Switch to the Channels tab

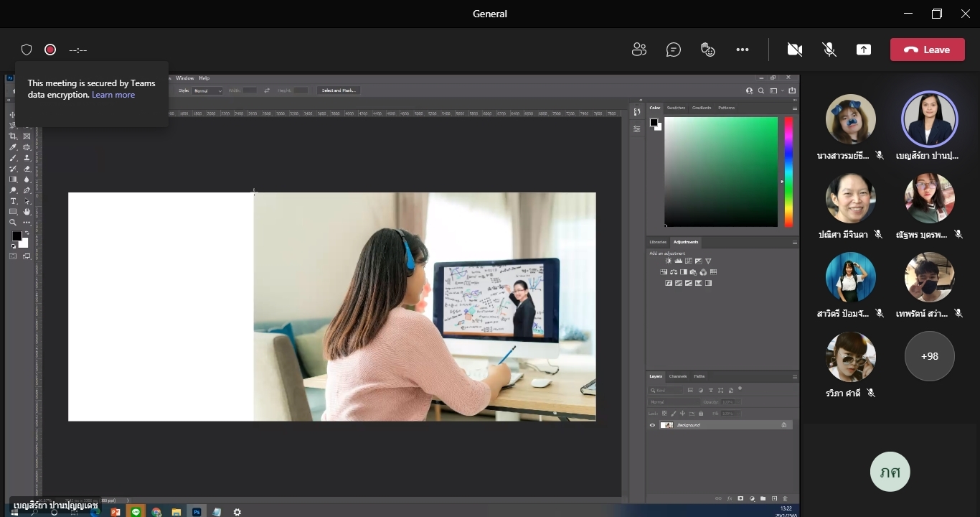coord(678,376)
